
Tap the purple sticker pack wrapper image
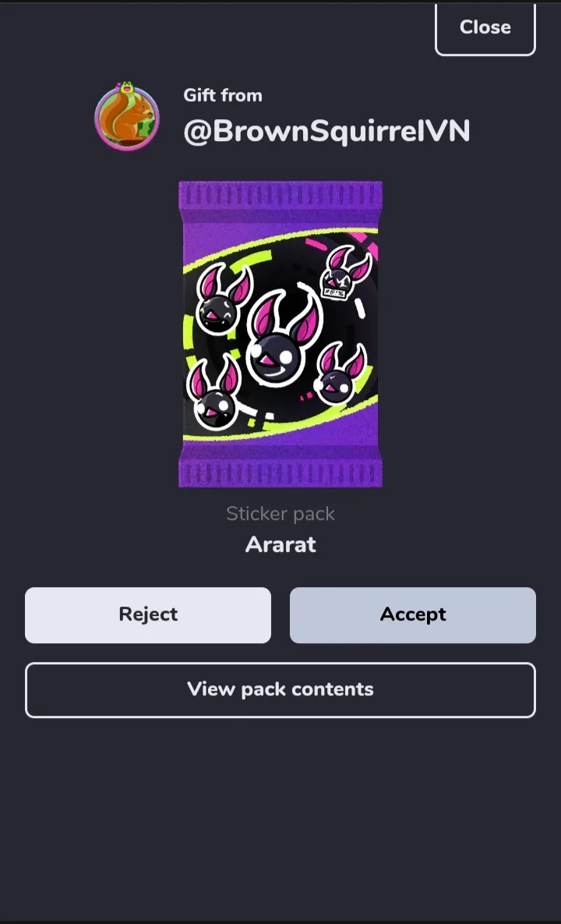[x=280, y=335]
